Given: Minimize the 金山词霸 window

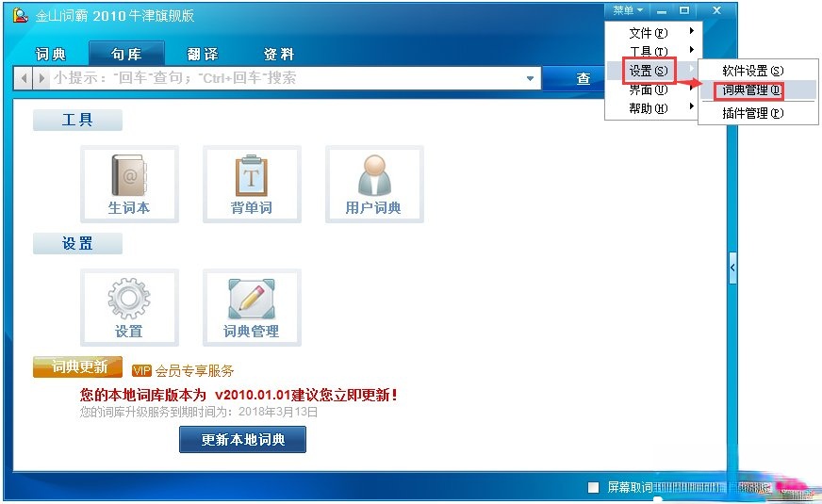Looking at the screenshot, I should 662,10.
